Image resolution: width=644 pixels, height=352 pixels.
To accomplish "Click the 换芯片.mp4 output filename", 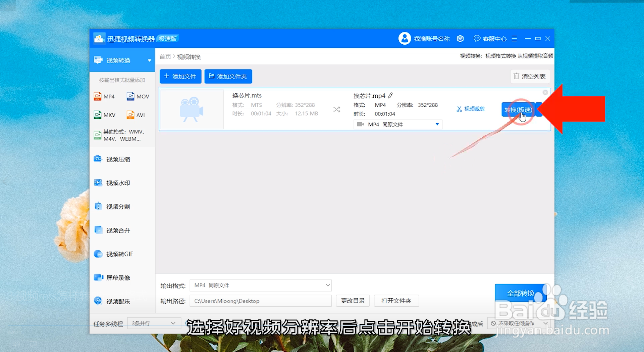I will pyautogui.click(x=369, y=96).
